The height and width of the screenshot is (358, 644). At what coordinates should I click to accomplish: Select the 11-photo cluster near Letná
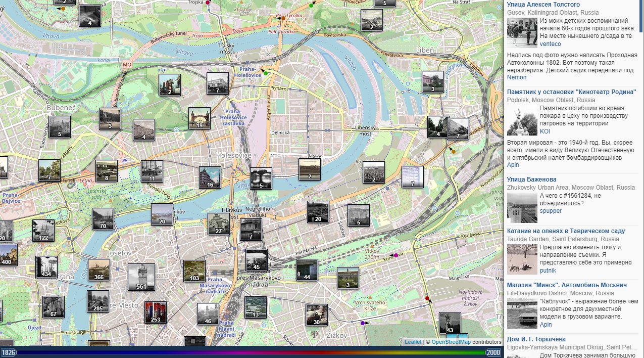[x=152, y=171]
